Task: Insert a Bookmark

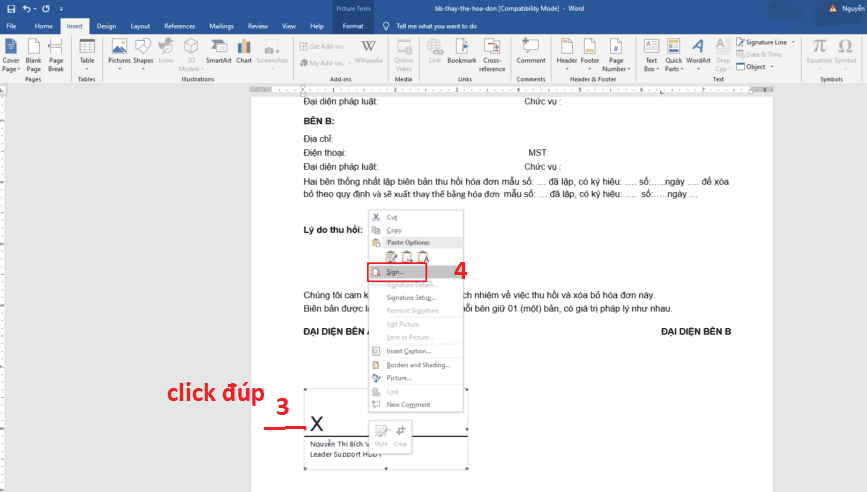Action: (x=462, y=51)
